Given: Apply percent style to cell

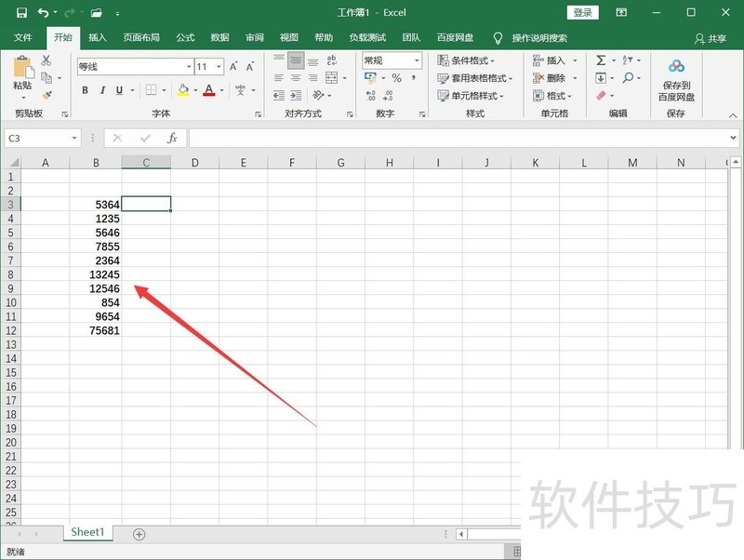Looking at the screenshot, I should pyautogui.click(x=396, y=78).
